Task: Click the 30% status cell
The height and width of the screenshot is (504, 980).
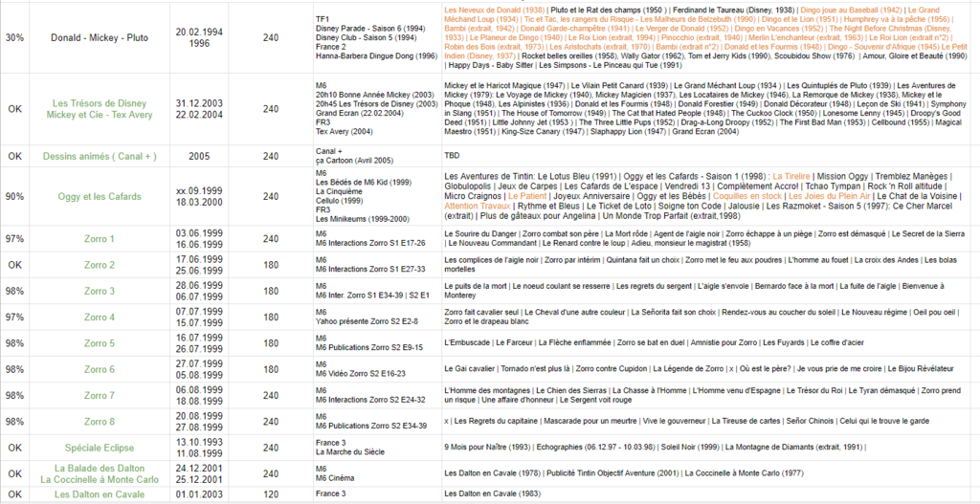Action: click(14, 38)
